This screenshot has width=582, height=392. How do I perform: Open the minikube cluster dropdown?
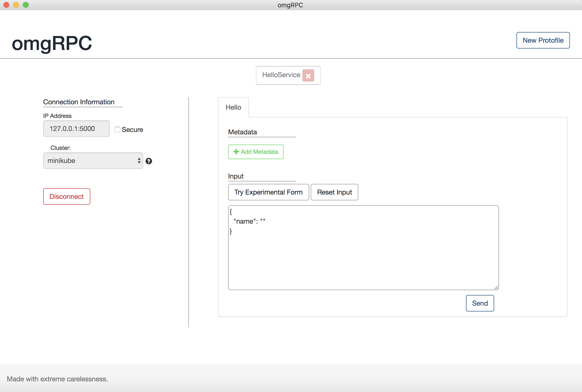pos(93,161)
